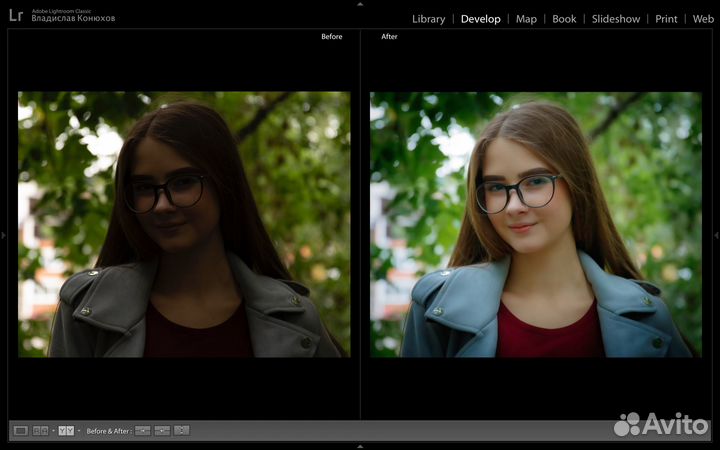Toggle the Before/After YY view button
Image resolution: width=720 pixels, height=450 pixels.
click(x=66, y=431)
